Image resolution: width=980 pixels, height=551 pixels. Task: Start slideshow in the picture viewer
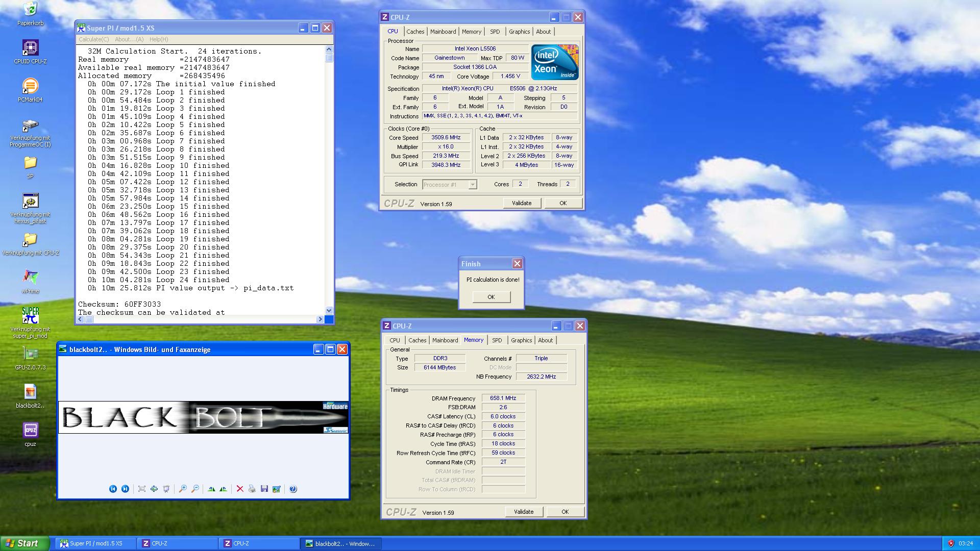click(x=166, y=489)
